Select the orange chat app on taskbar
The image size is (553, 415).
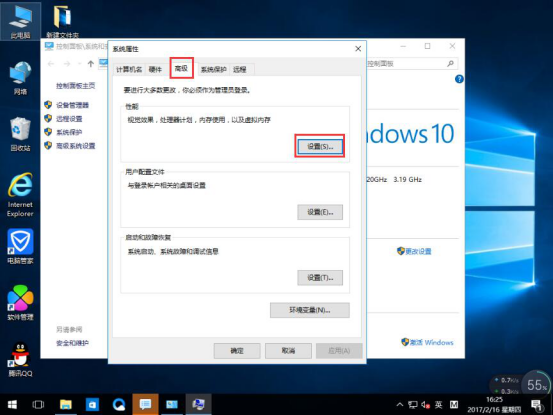(145, 404)
